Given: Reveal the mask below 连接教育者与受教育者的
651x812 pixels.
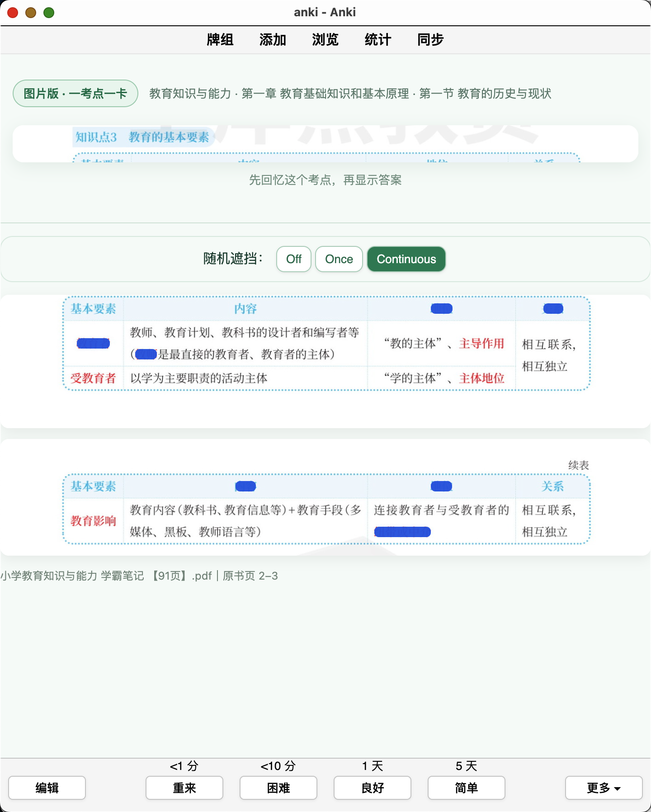Looking at the screenshot, I should coord(402,532).
